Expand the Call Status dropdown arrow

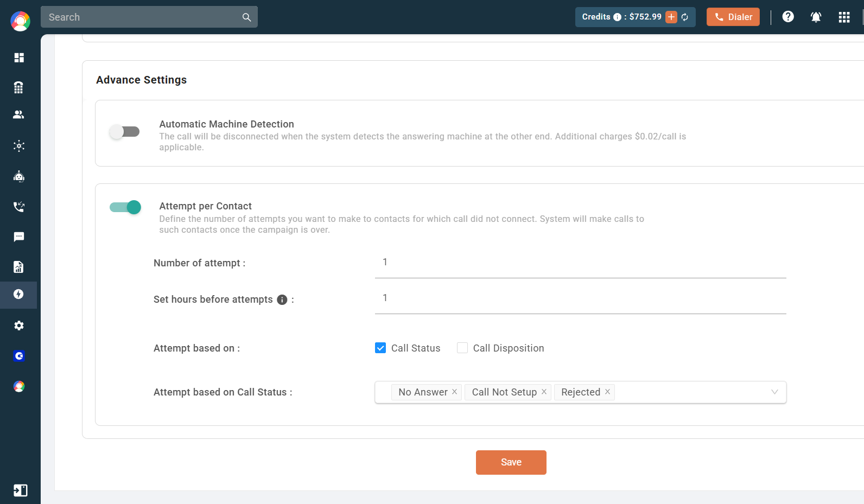point(774,392)
